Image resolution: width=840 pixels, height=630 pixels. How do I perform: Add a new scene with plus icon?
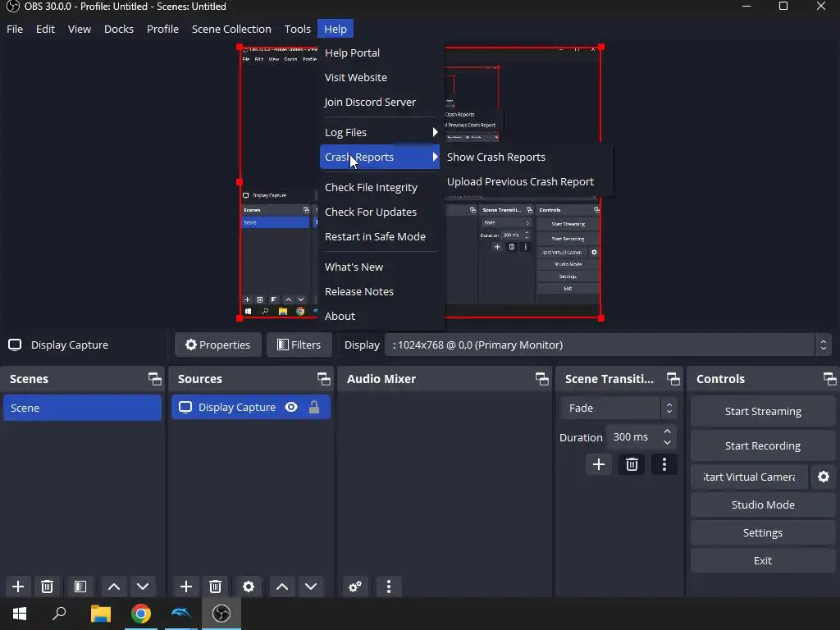click(18, 587)
